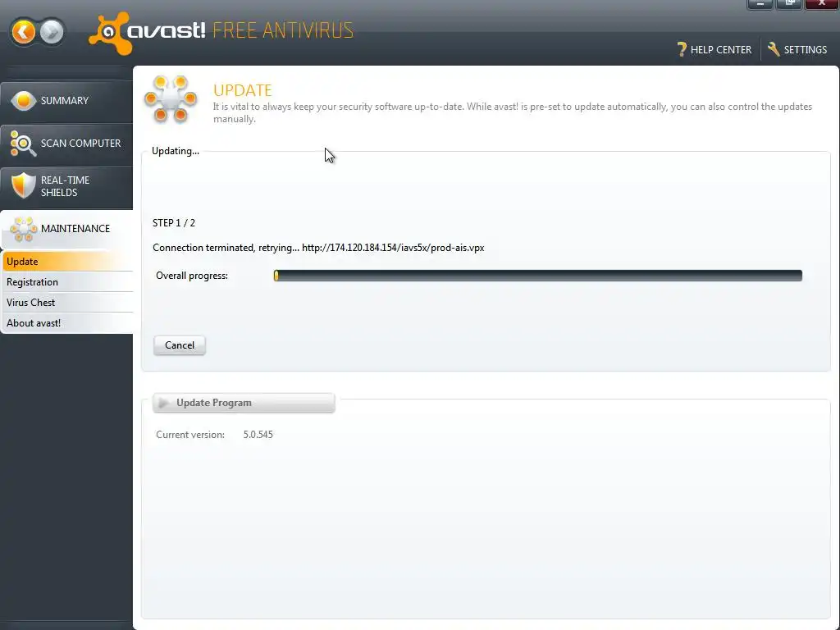
Task: Click the STEP 1 / 2 label
Action: point(174,223)
